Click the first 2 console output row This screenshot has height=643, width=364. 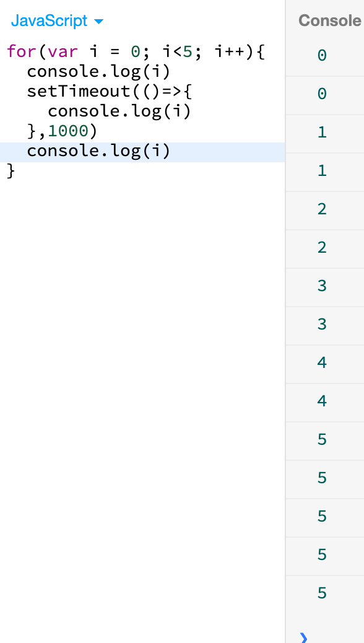click(x=324, y=210)
